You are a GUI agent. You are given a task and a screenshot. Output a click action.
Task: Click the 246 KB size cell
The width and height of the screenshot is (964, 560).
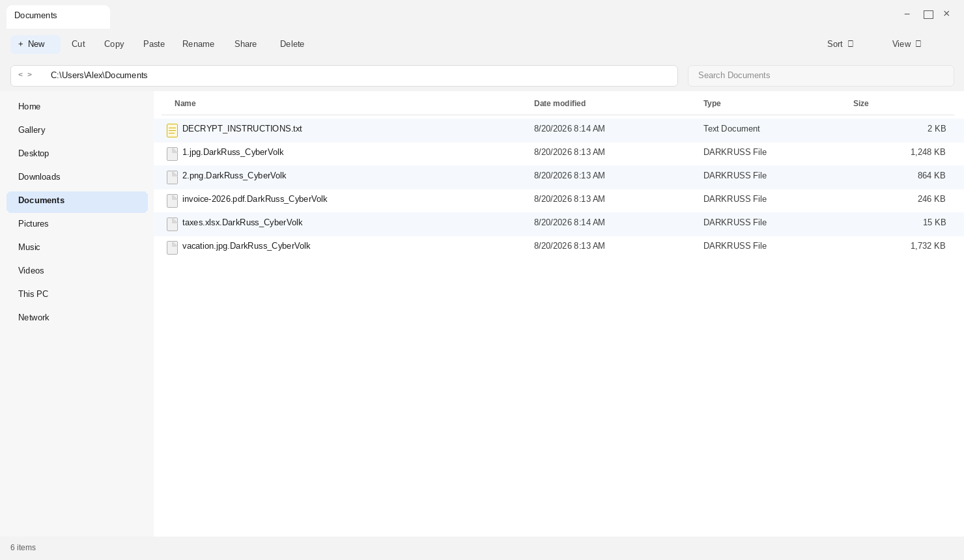pyautogui.click(x=931, y=199)
